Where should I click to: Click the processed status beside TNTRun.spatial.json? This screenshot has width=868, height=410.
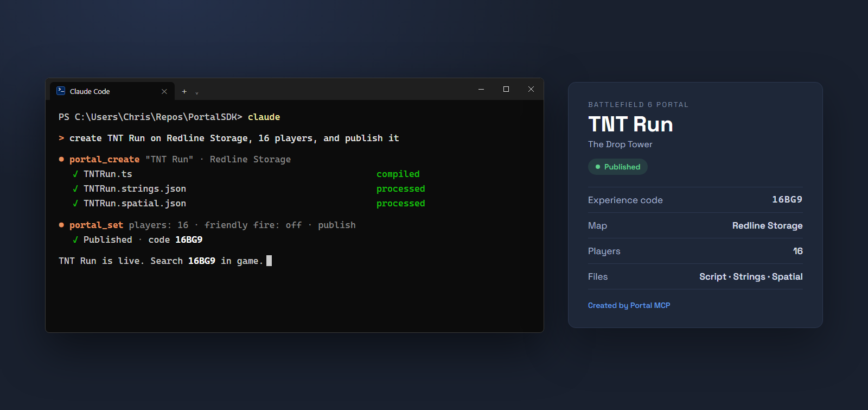pos(401,203)
